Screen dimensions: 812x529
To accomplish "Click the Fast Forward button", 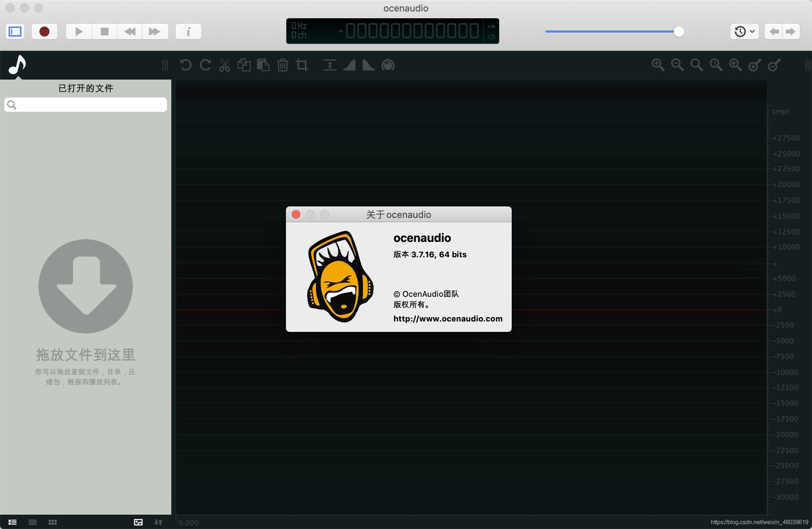I will [155, 32].
